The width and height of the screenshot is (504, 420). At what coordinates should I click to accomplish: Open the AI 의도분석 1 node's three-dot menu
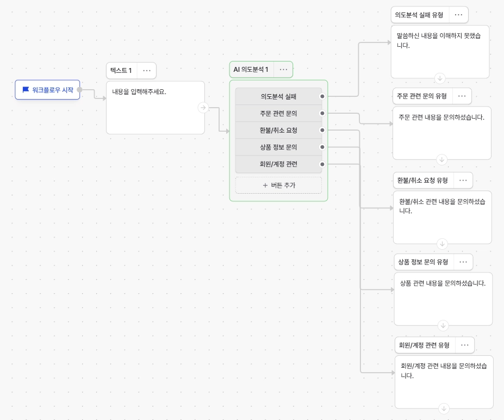pyautogui.click(x=283, y=70)
